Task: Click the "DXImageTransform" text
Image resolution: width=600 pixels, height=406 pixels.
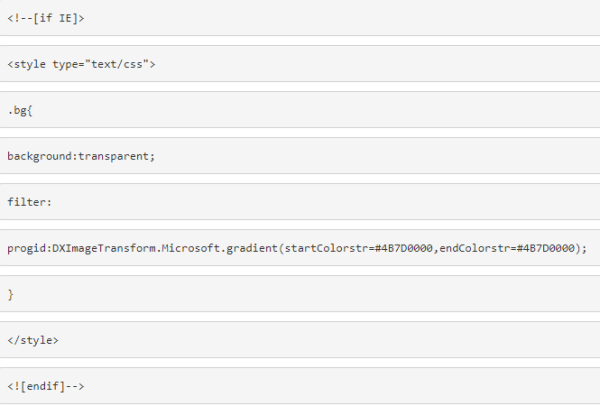Action: click(x=104, y=248)
